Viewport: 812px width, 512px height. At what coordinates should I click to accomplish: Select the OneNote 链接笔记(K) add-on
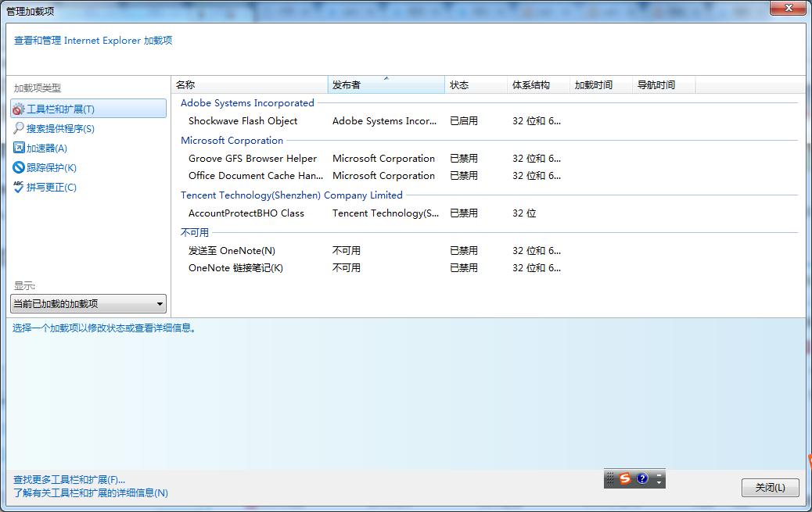coord(235,267)
